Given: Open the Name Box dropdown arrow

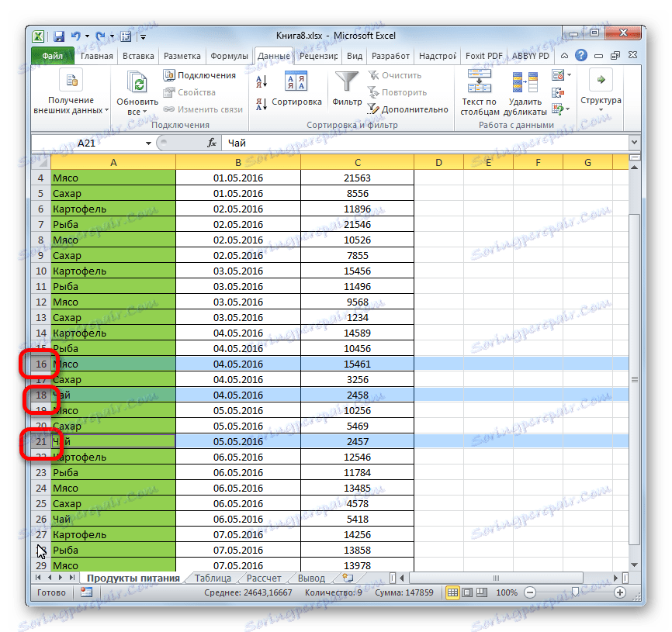Looking at the screenshot, I should point(147,143).
